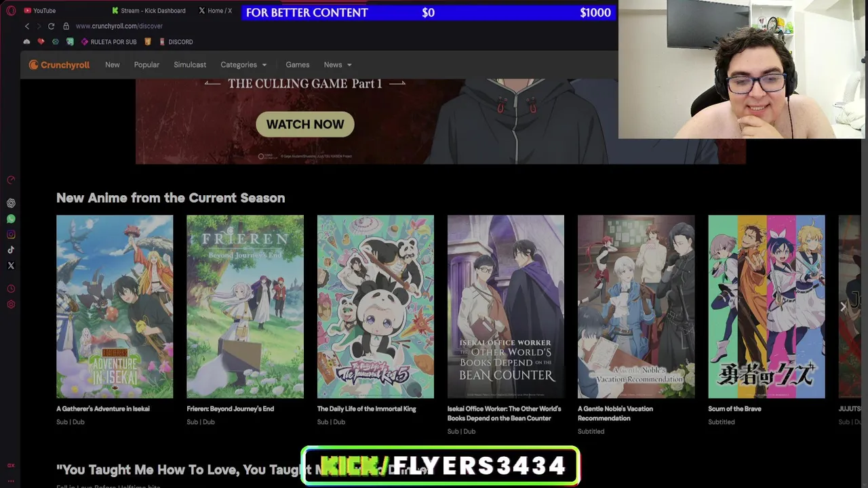Click title text 'A Gatherer's Adventure in Isekai'

tap(103, 409)
